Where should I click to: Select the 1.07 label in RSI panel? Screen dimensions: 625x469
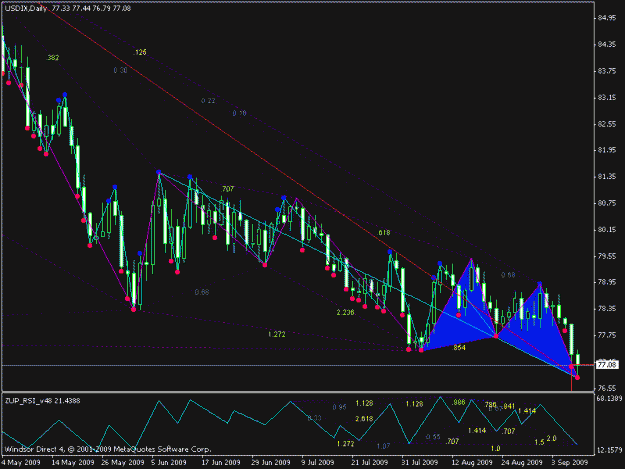coord(383,446)
